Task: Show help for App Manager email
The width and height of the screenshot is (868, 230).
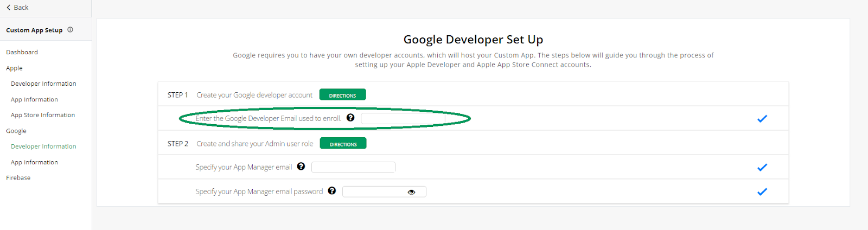Action: point(301,167)
